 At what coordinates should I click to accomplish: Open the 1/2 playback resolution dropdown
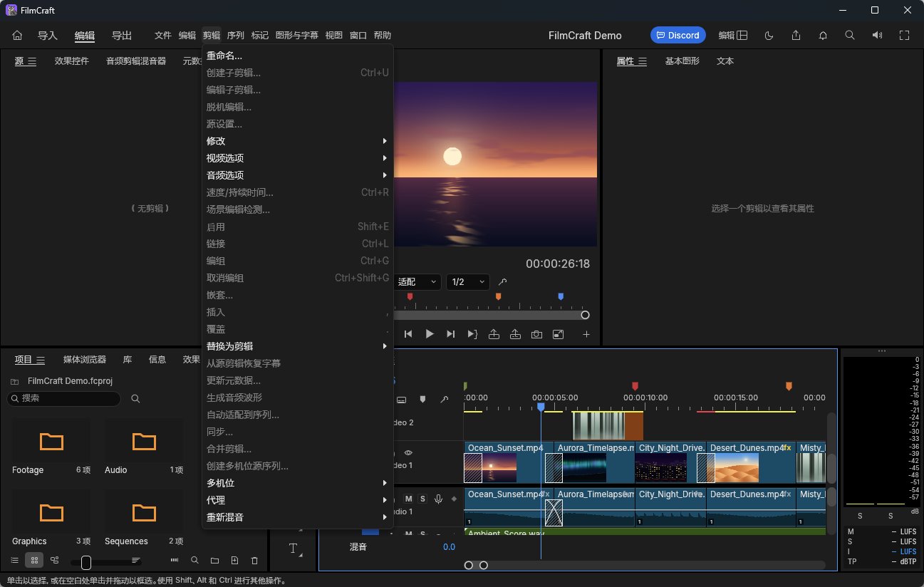[468, 282]
